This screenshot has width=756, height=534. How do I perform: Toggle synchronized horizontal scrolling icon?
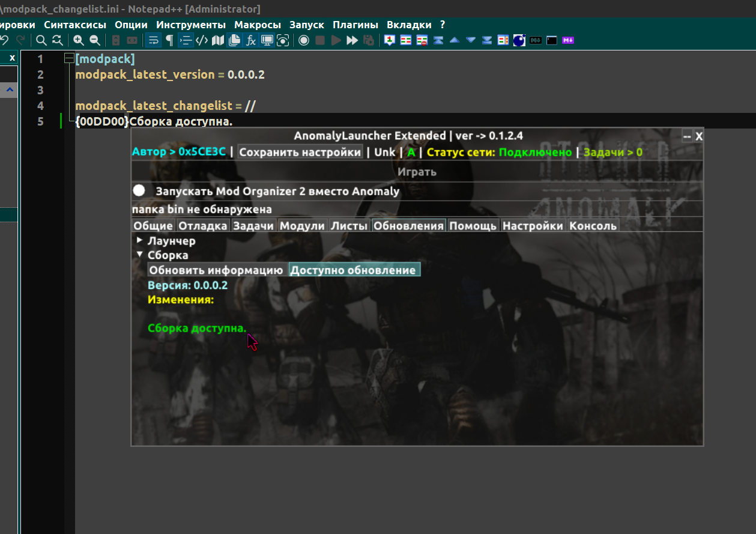132,40
